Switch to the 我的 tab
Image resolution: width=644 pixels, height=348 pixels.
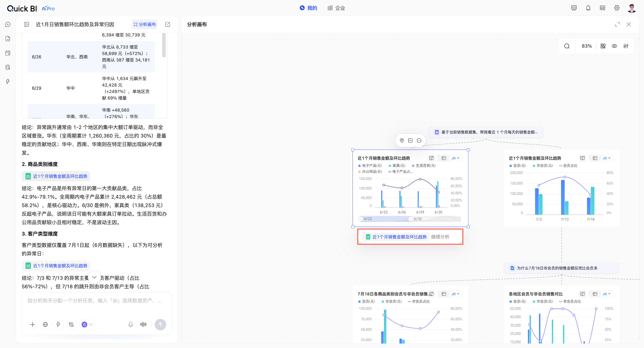[308, 8]
